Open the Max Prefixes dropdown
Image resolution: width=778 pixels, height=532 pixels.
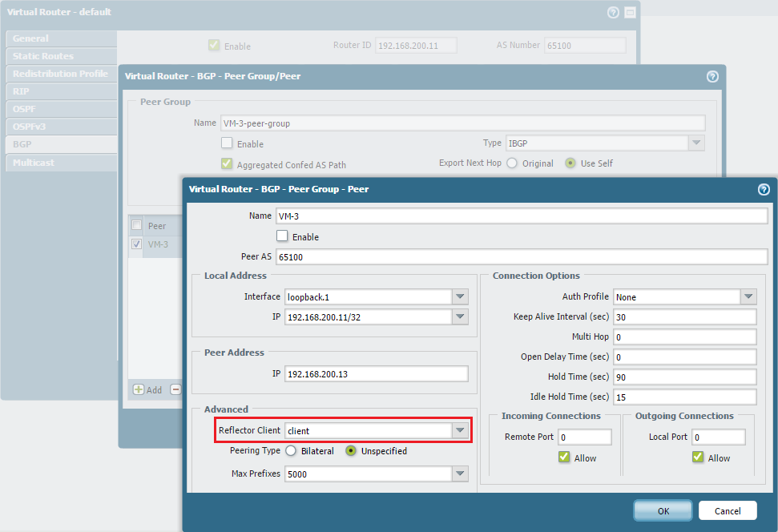460,474
